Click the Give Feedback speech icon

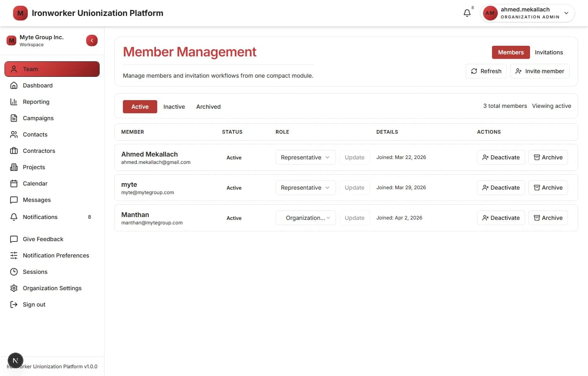[14, 239]
